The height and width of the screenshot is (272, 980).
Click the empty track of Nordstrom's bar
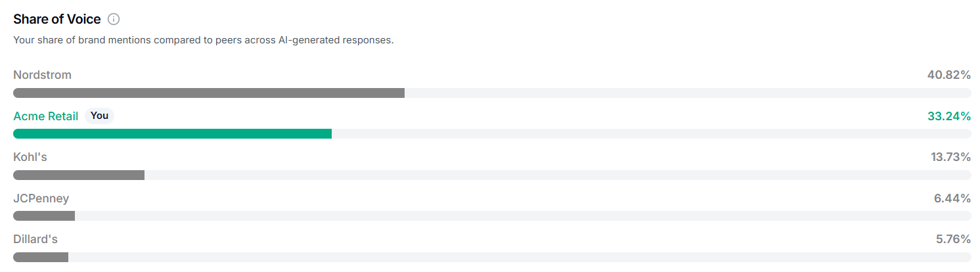[688, 93]
